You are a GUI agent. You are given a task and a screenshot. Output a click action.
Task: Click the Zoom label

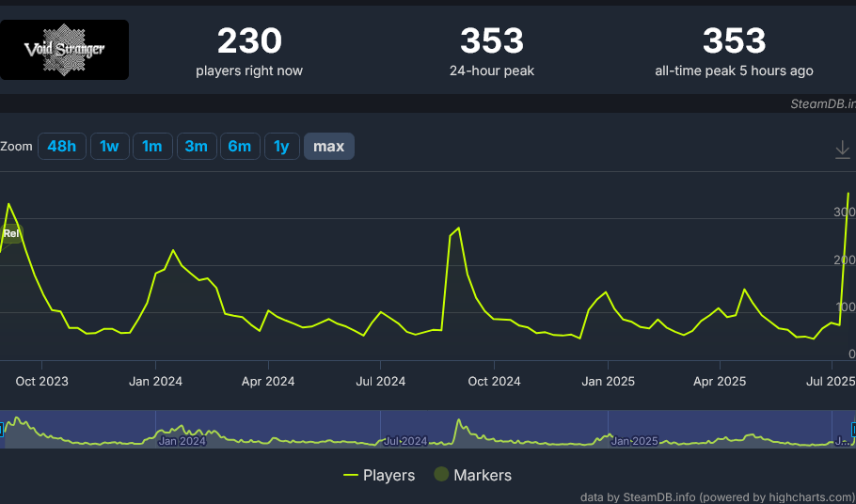click(x=16, y=146)
